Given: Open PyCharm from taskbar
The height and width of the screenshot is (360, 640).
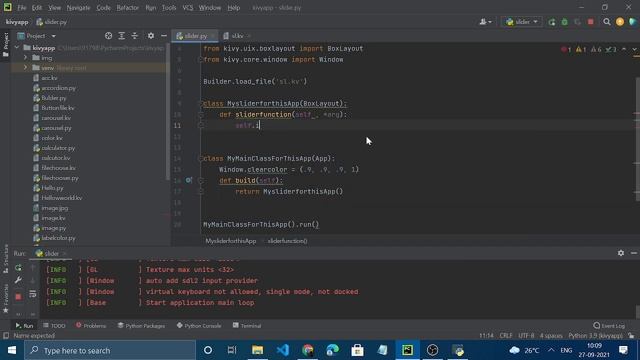Looking at the screenshot, I should 408,350.
